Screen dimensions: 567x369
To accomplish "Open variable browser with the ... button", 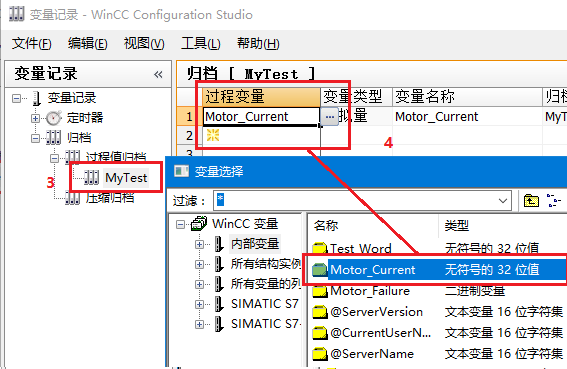I will [x=329, y=116].
